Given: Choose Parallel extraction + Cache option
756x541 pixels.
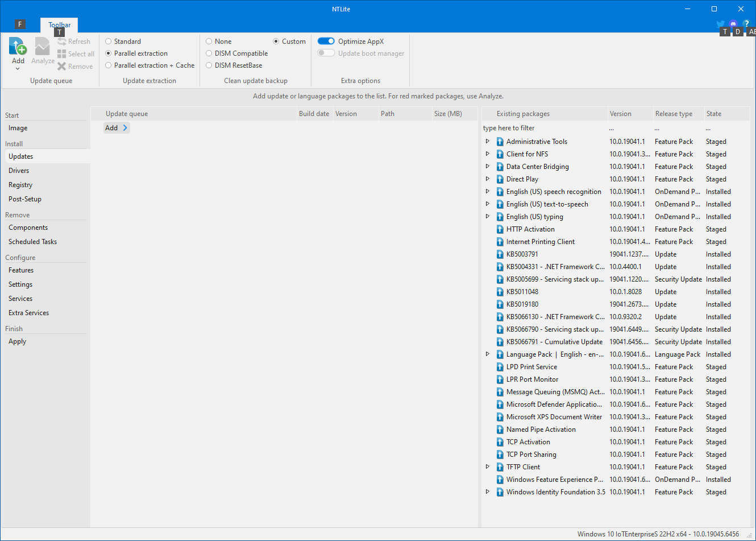Looking at the screenshot, I should point(108,65).
